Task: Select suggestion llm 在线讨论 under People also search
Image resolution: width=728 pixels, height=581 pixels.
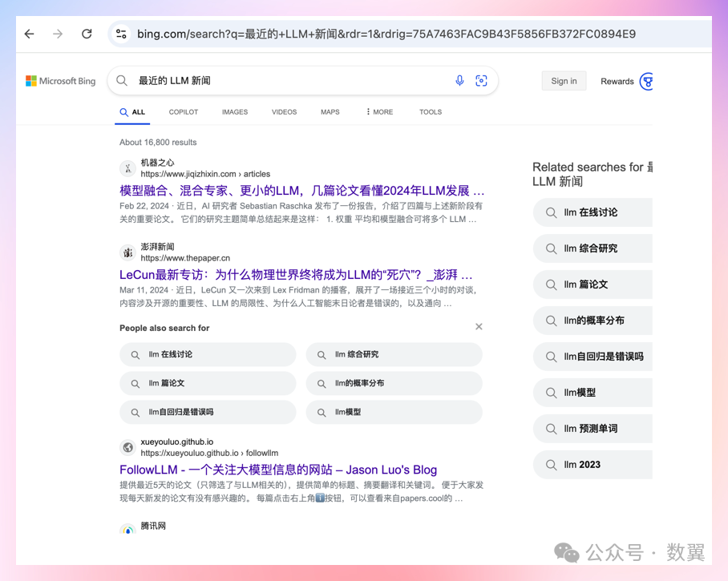Action: pyautogui.click(x=208, y=354)
